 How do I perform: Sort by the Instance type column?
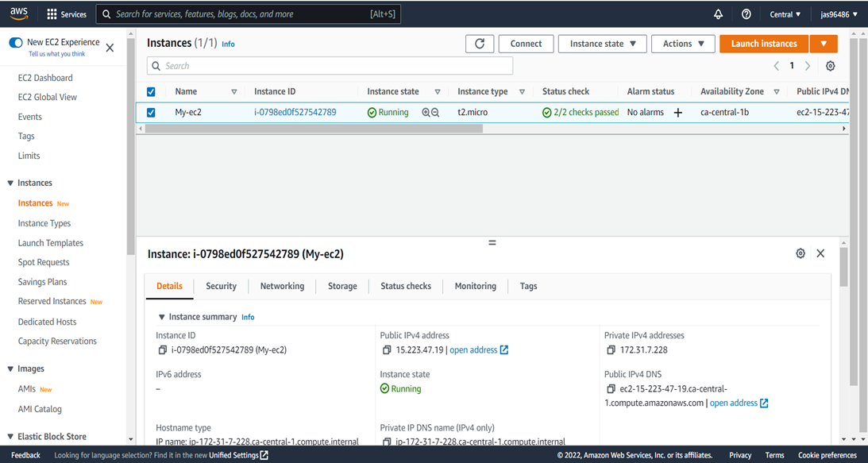click(522, 92)
